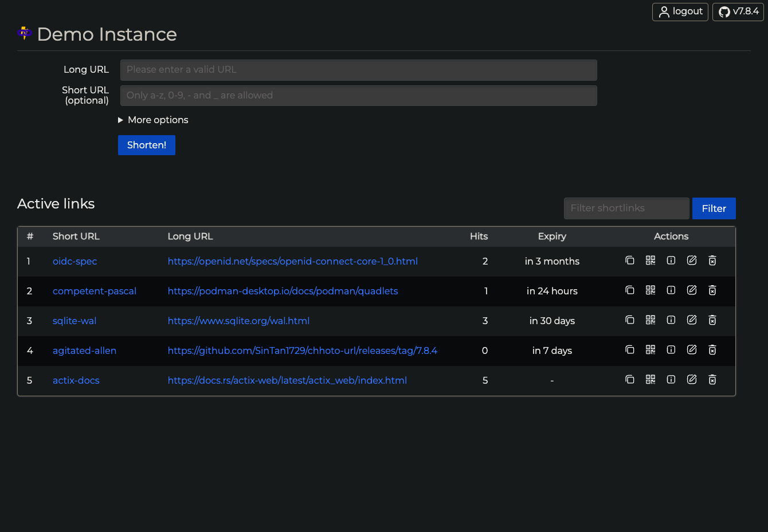Copy the sqlite-wal short link
The width and height of the screenshot is (768, 532).
[x=629, y=320]
